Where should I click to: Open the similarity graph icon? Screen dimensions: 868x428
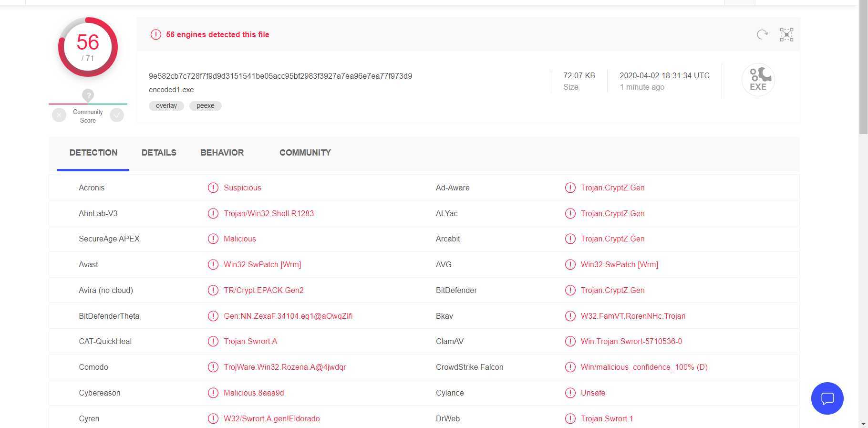[786, 34]
